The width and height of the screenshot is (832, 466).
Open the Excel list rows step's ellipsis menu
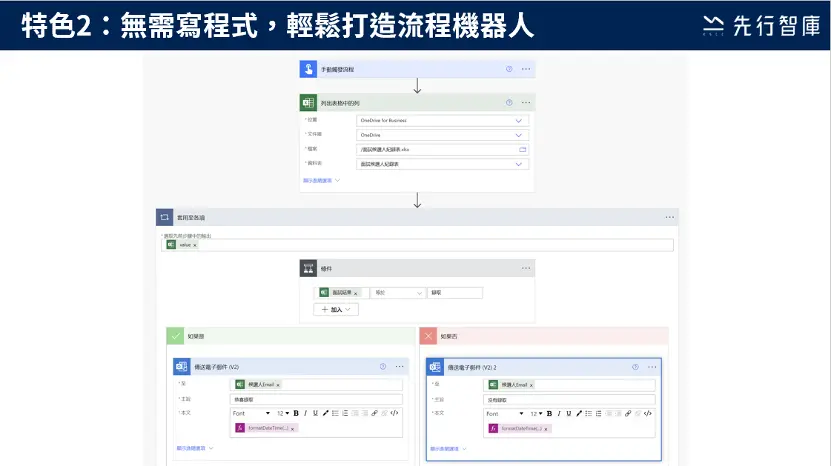(x=526, y=102)
